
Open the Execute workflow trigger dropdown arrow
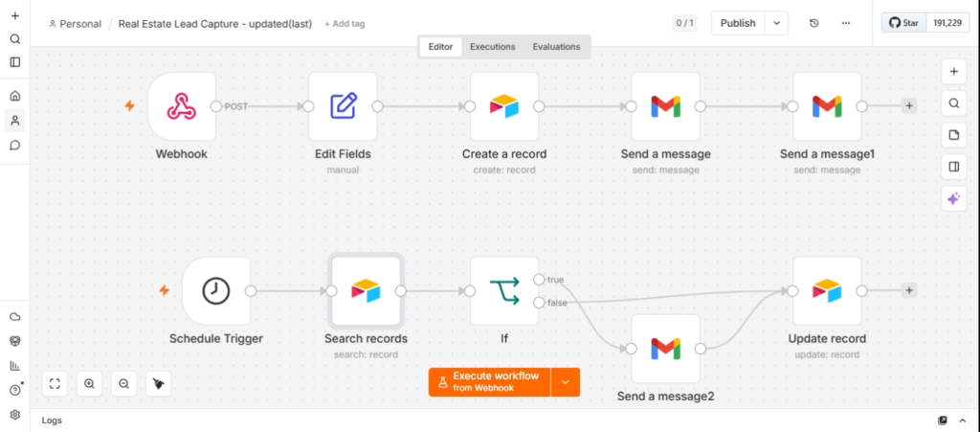[x=566, y=382]
